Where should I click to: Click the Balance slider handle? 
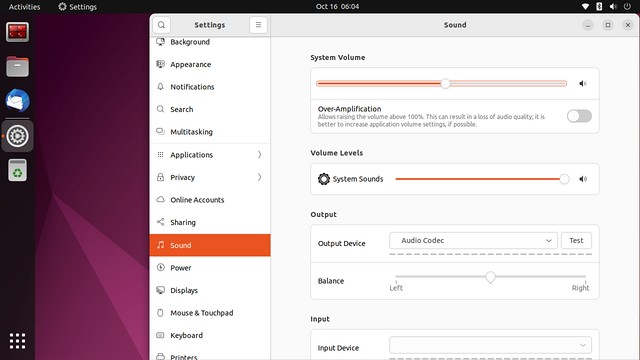pos(490,277)
